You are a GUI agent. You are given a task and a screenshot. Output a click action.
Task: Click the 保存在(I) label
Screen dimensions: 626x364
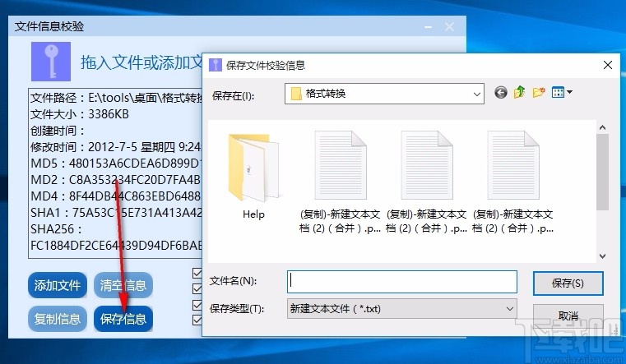[233, 96]
